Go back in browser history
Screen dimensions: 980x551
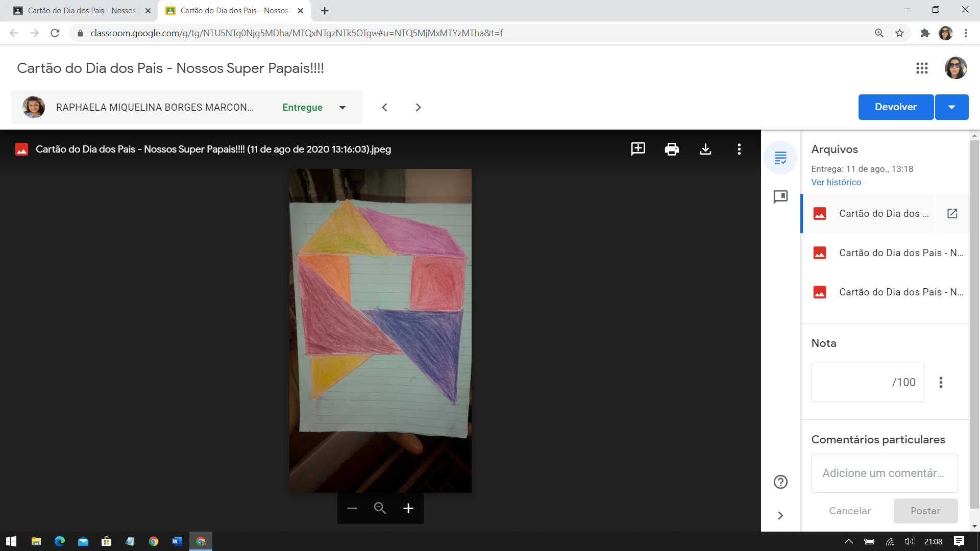(14, 33)
